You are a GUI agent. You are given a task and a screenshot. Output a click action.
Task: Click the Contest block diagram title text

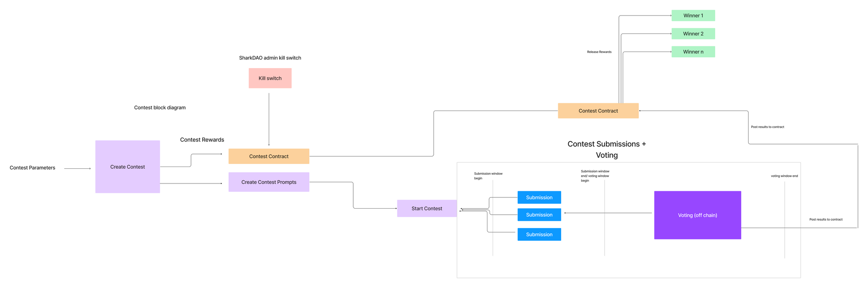point(160,108)
